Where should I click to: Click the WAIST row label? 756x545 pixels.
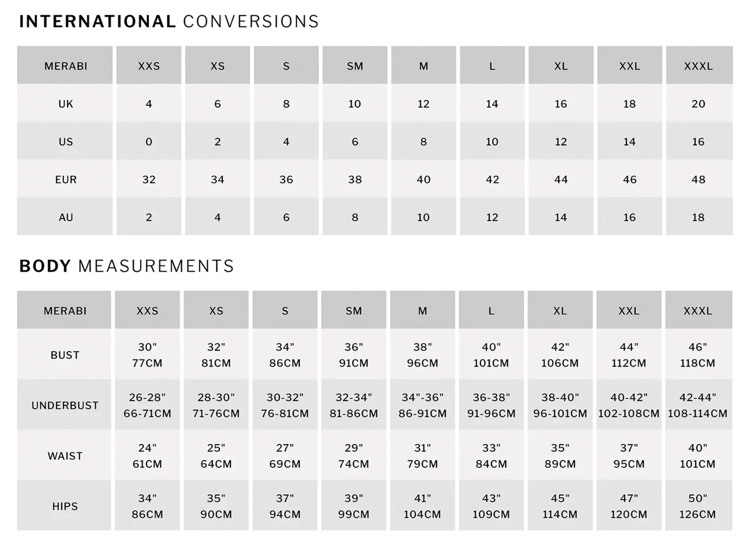64,456
